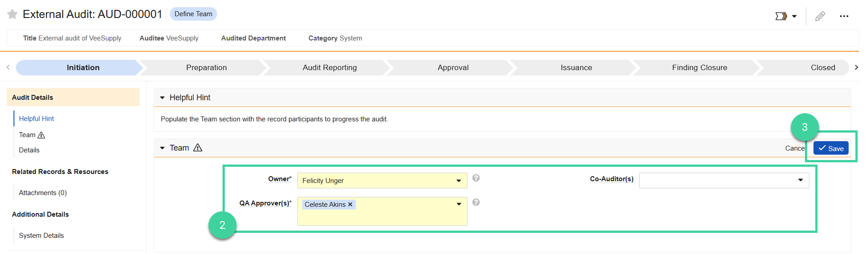Click the Audited Department label

tap(254, 38)
